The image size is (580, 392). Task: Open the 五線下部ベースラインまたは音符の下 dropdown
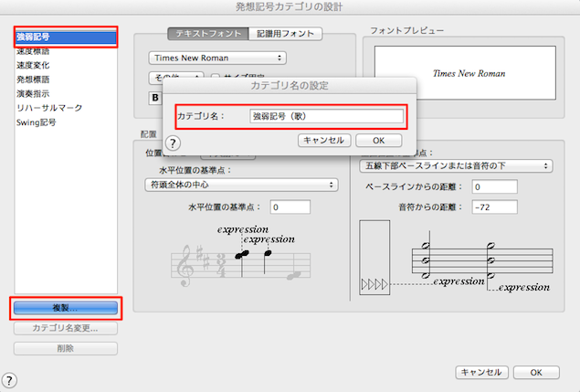(x=456, y=165)
